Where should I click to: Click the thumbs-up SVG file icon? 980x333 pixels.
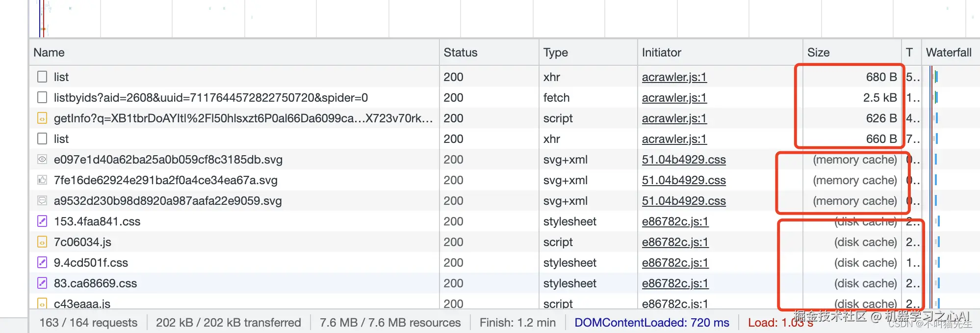click(43, 180)
